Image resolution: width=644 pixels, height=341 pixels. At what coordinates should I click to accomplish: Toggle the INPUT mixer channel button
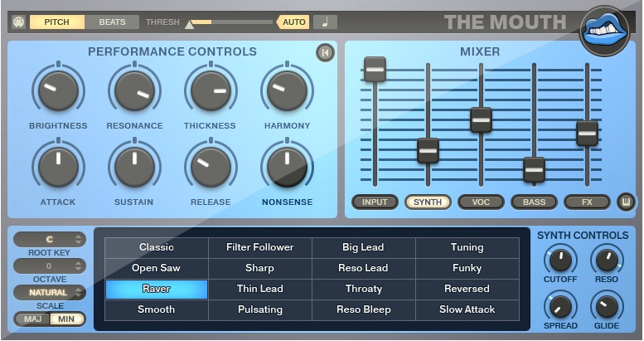pyautogui.click(x=375, y=202)
